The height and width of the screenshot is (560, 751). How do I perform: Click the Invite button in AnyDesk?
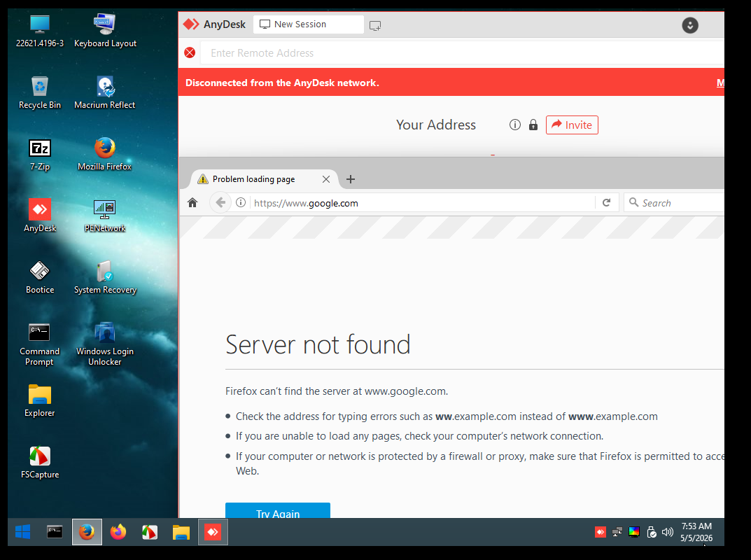[x=572, y=125]
